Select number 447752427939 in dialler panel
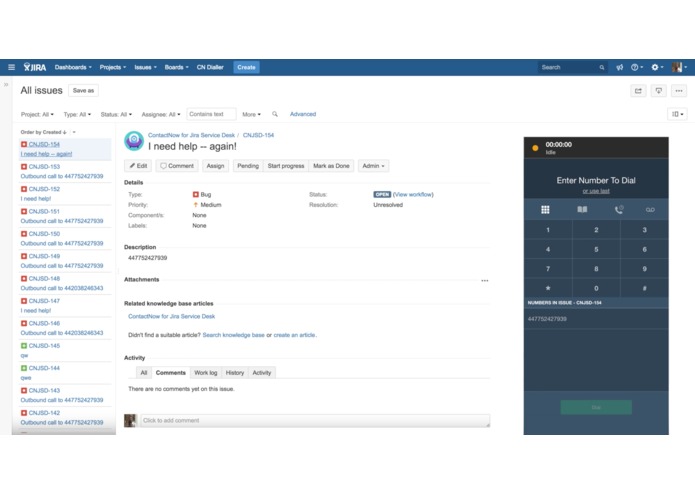This screenshot has width=695, height=494. pyautogui.click(x=596, y=319)
